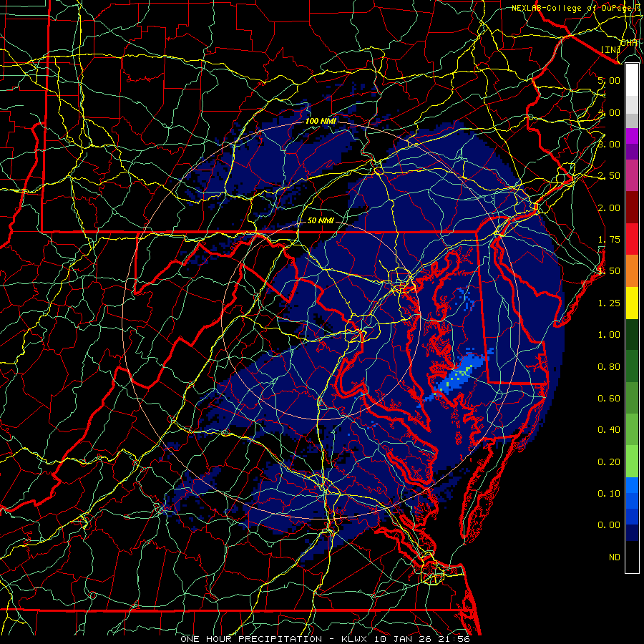
Task: Click the [IN] units label above legend
Action: (x=610, y=49)
